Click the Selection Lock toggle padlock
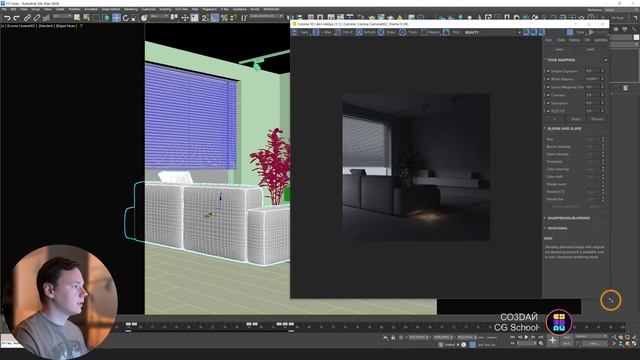640x360 pixels. pos(393,338)
